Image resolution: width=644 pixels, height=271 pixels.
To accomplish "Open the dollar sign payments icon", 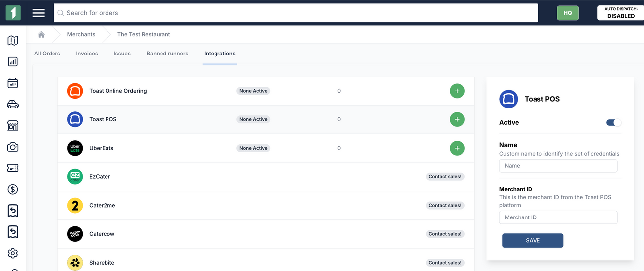I will click(13, 189).
